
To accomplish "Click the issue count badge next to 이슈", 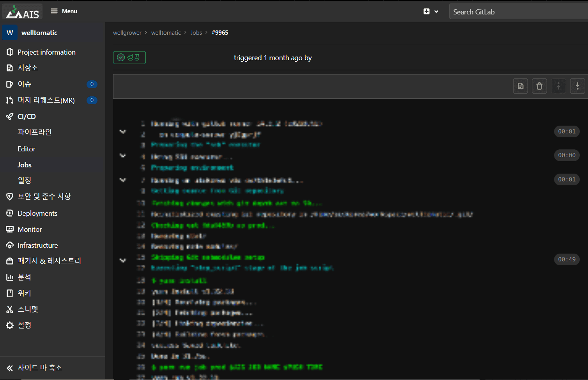I will pyautogui.click(x=92, y=84).
